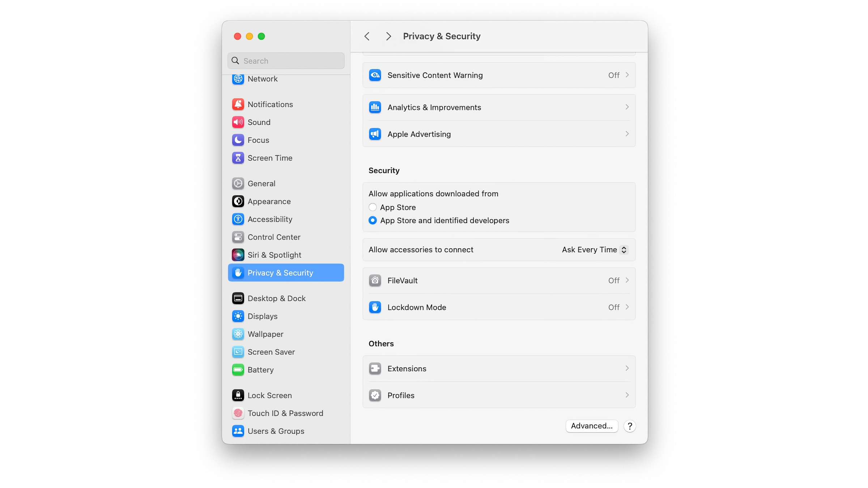Screen dimensions: 868x488
Task: Open Lockdown Mode settings
Action: tap(498, 307)
